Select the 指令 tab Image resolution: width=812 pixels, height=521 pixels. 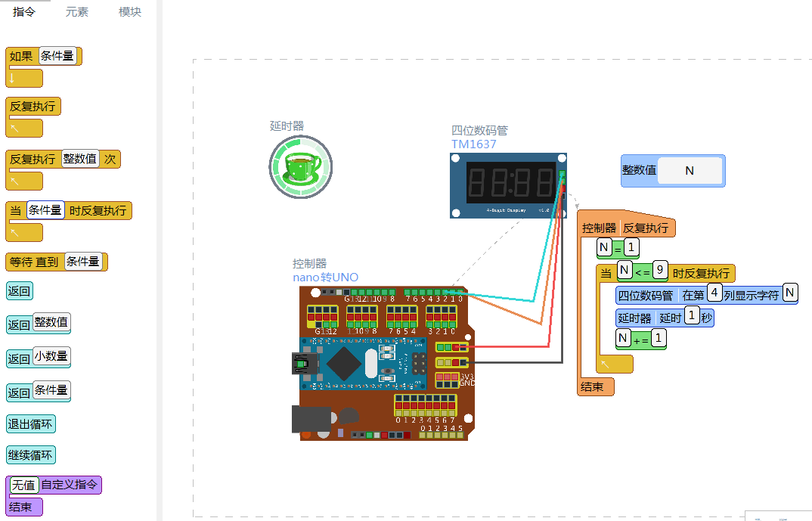(24, 12)
